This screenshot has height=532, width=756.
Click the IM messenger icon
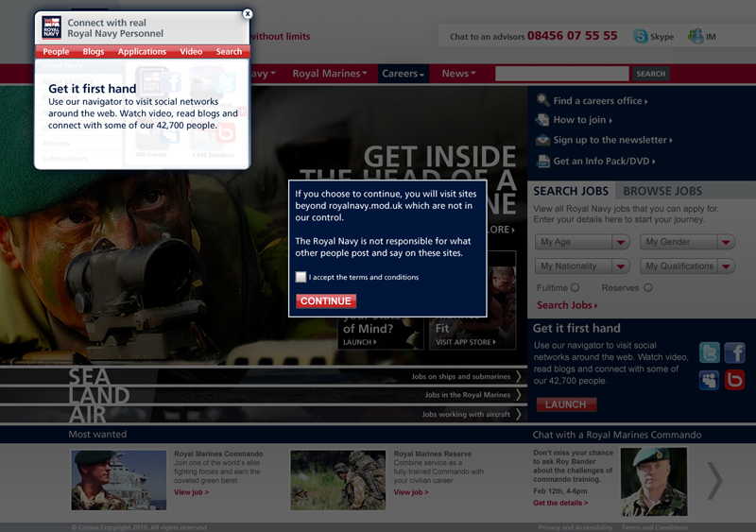click(696, 37)
